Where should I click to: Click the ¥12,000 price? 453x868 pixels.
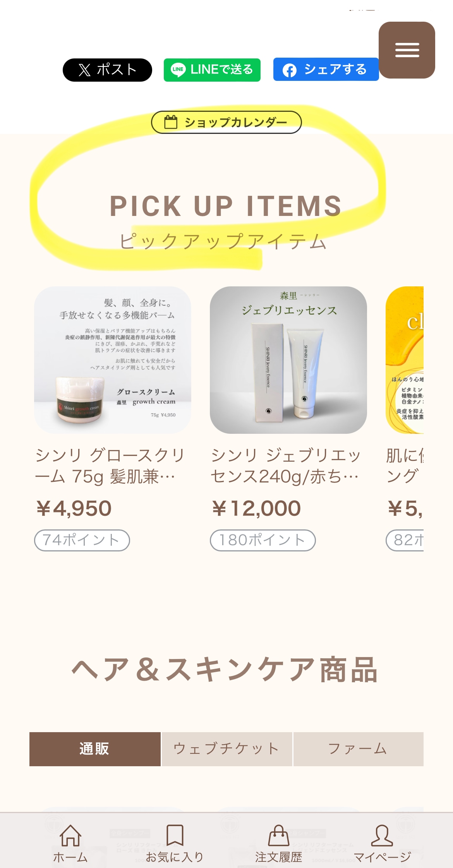tap(256, 508)
